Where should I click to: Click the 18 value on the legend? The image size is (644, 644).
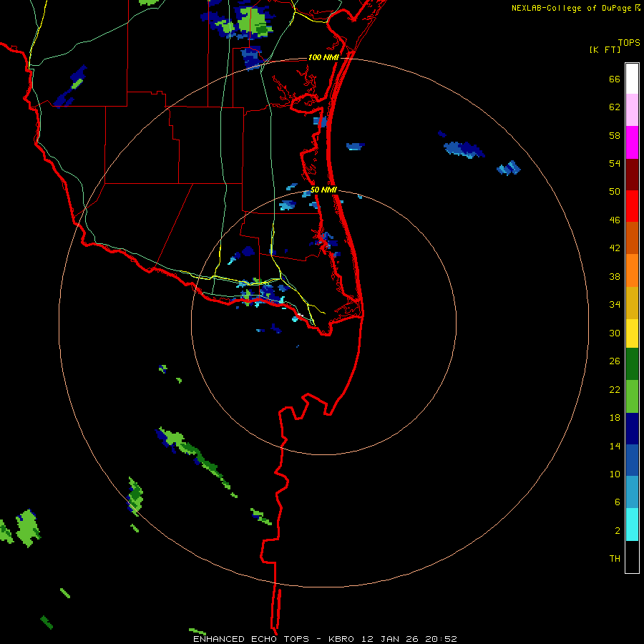[615, 418]
